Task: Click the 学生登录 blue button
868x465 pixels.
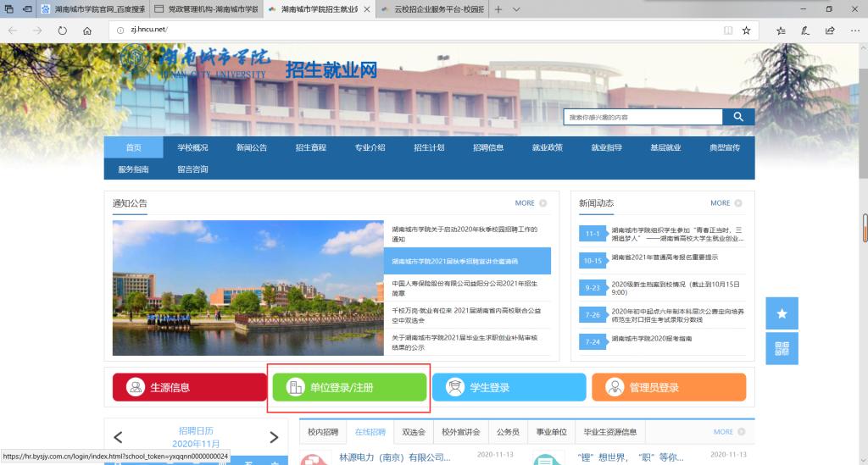Action: tap(509, 387)
